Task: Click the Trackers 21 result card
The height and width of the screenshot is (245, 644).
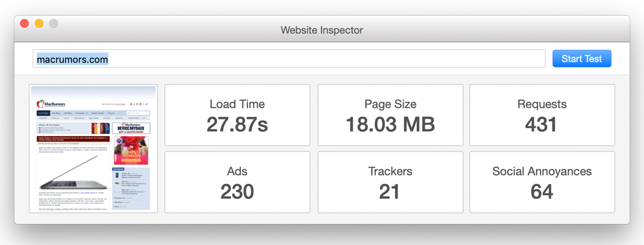Action: [x=390, y=182]
